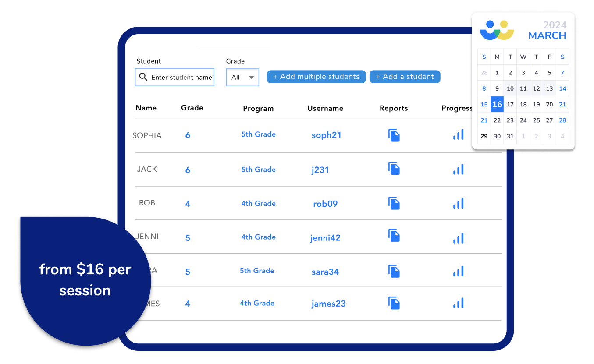594x364 pixels.
Task: Focus the Enter student name field
Action: (181, 78)
